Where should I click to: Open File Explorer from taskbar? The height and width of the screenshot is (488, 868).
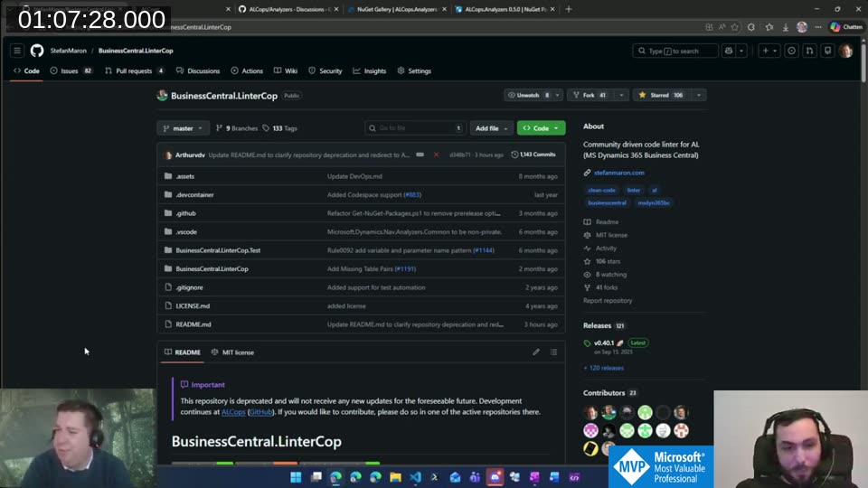pos(395,477)
